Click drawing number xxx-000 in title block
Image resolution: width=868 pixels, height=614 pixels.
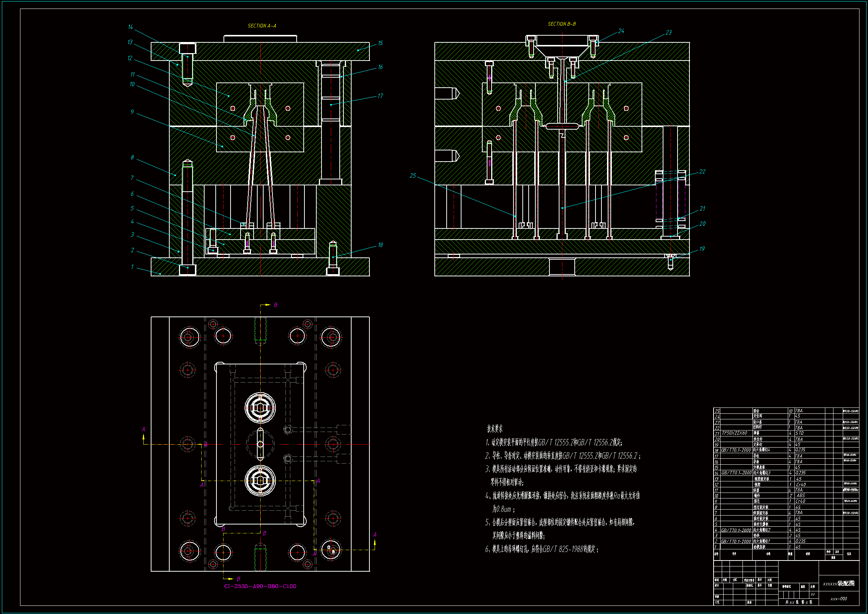[839, 599]
